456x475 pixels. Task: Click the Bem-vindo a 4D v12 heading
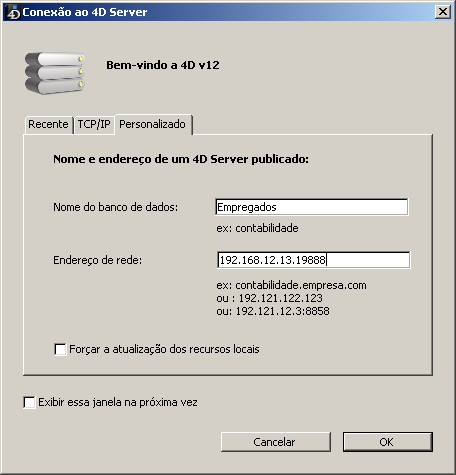[163, 65]
